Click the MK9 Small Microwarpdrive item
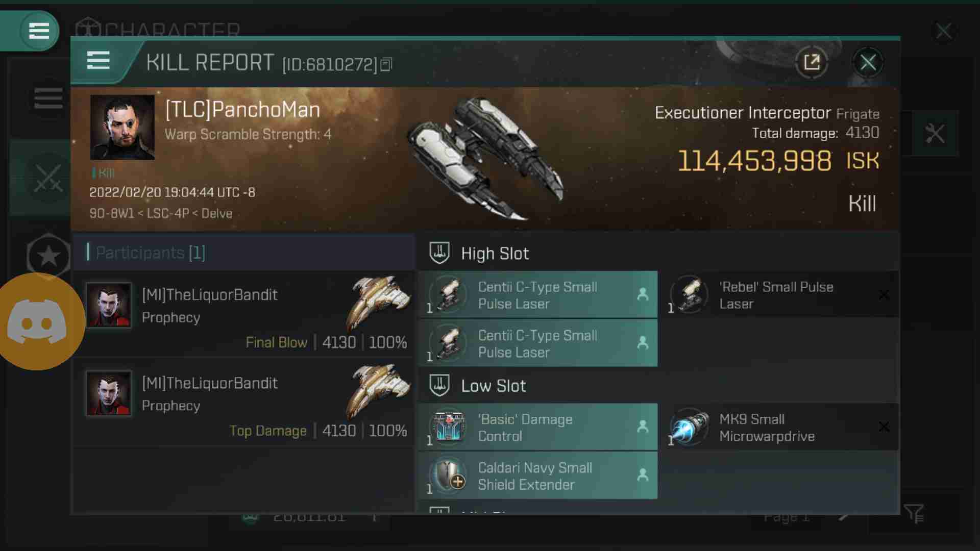 click(x=779, y=427)
